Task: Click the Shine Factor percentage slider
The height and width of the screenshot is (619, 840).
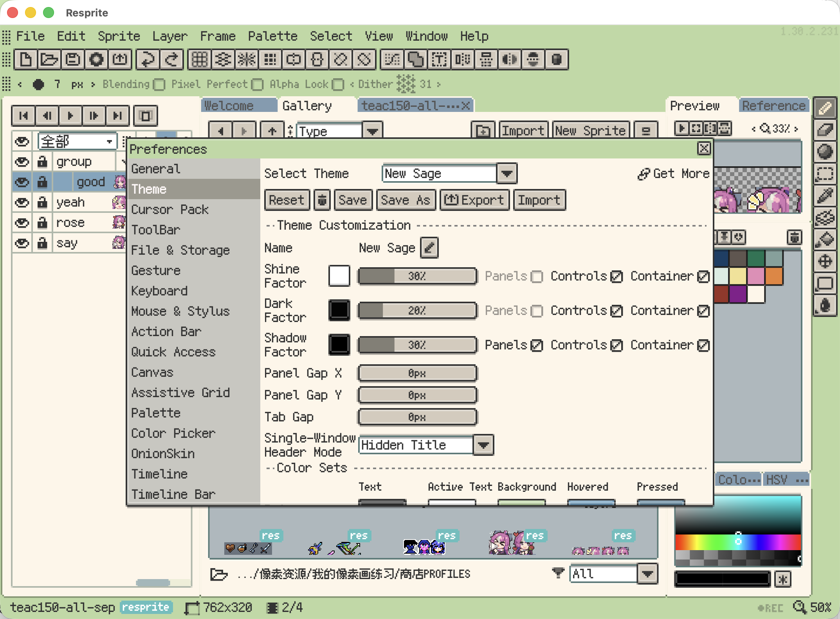Action: (x=417, y=276)
